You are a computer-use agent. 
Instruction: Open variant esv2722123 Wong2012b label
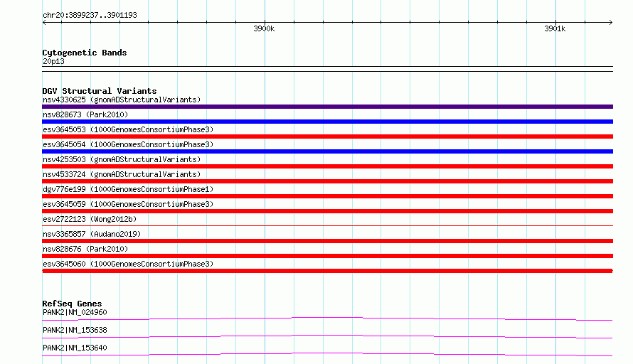(90, 219)
